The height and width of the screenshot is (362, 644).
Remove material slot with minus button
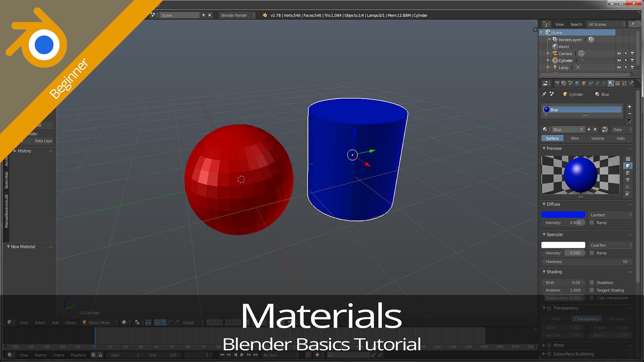630,113
